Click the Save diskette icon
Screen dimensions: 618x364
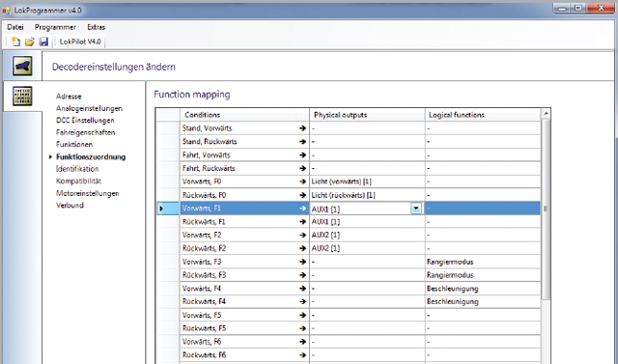(x=43, y=42)
